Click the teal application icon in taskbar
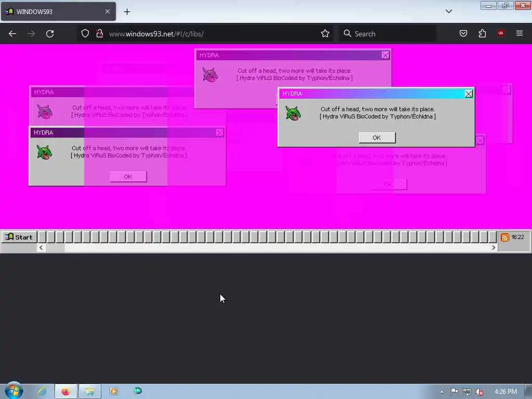 click(137, 391)
